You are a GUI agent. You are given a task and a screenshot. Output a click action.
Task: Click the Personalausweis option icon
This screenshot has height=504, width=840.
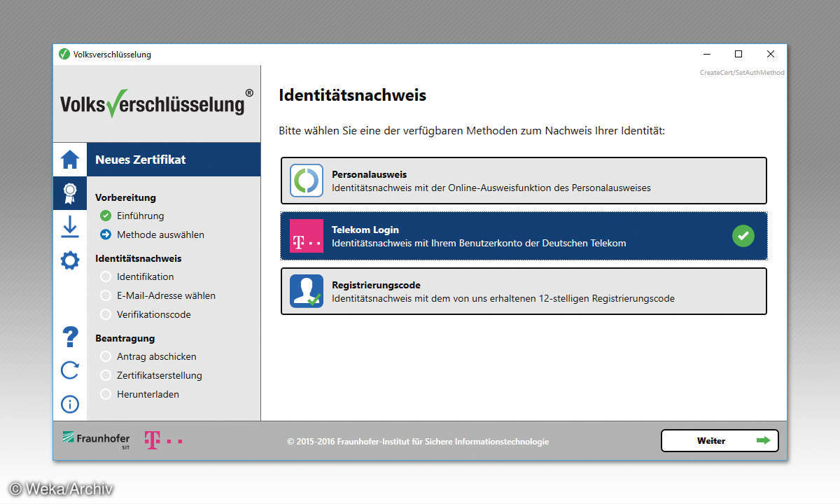[307, 181]
